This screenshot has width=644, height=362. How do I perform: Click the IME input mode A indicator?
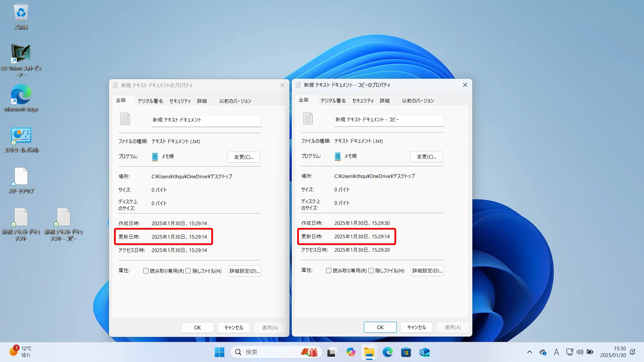coord(556,352)
